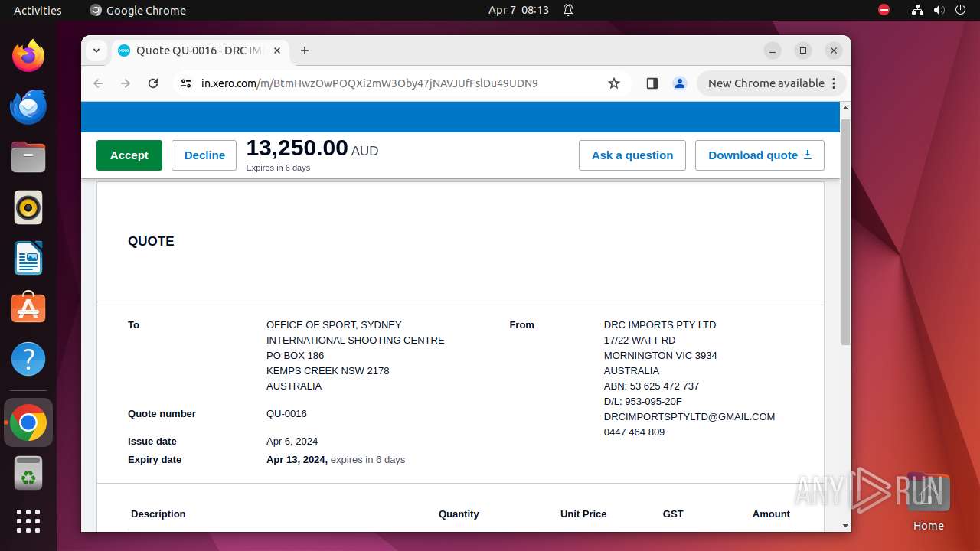The width and height of the screenshot is (980, 551).
Task: Reload the Xero quote page
Action: (x=153, y=83)
